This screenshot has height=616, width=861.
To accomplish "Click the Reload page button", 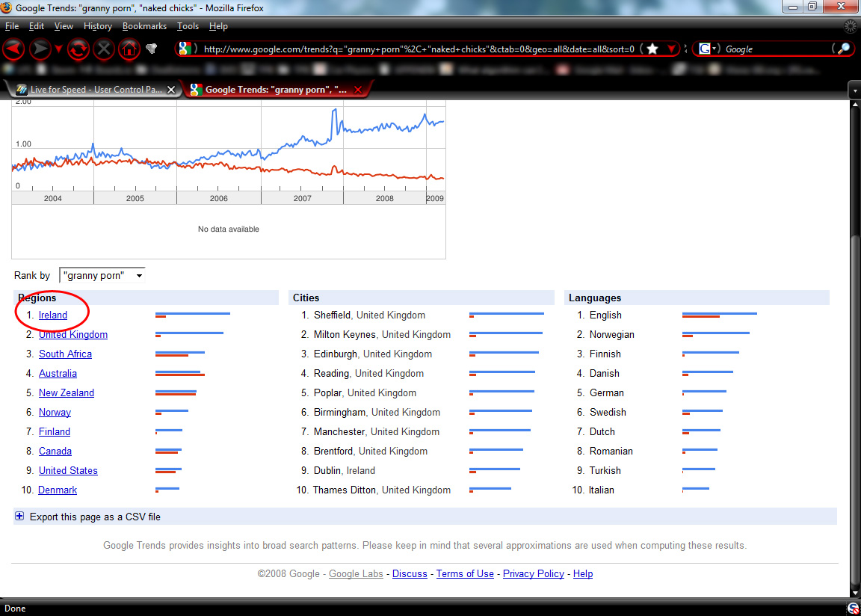I will click(78, 49).
